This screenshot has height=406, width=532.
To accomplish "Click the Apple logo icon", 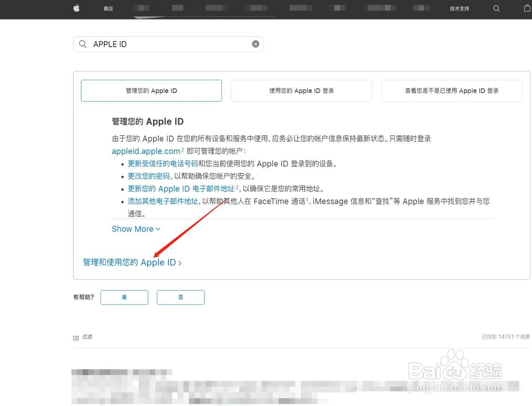I will point(77,8).
